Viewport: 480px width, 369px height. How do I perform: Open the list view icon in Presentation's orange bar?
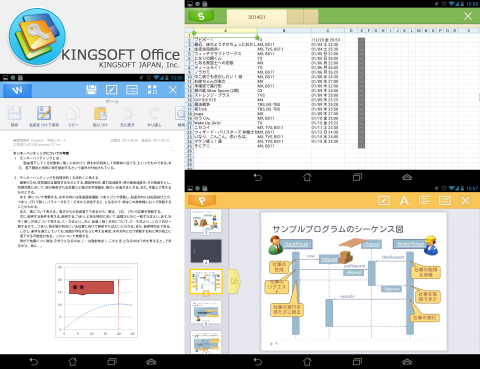[x=445, y=200]
